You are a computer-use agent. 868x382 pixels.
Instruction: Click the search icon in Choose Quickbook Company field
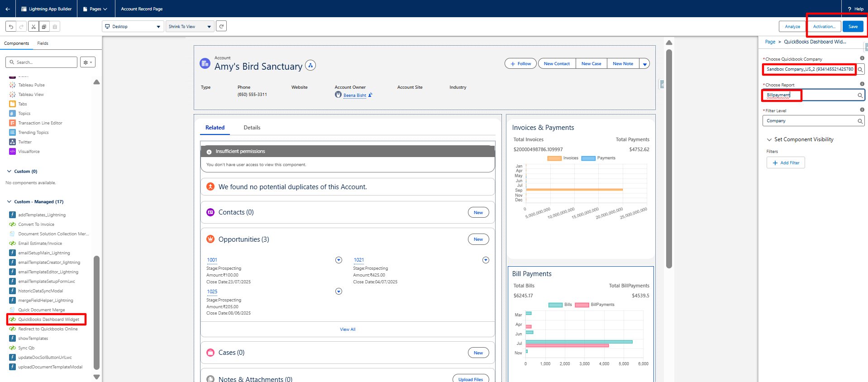[860, 69]
